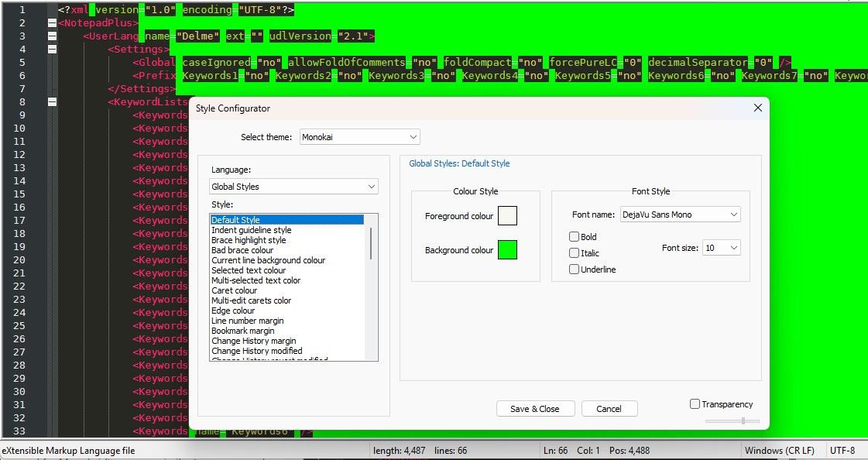Open the Select theme dropdown showing Monokai
The height and width of the screenshot is (460, 868).
coord(360,137)
